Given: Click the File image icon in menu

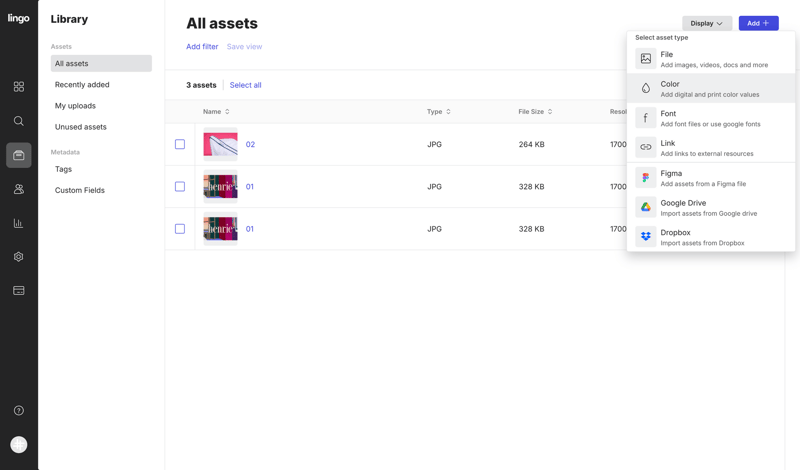Looking at the screenshot, I should click(x=645, y=59).
